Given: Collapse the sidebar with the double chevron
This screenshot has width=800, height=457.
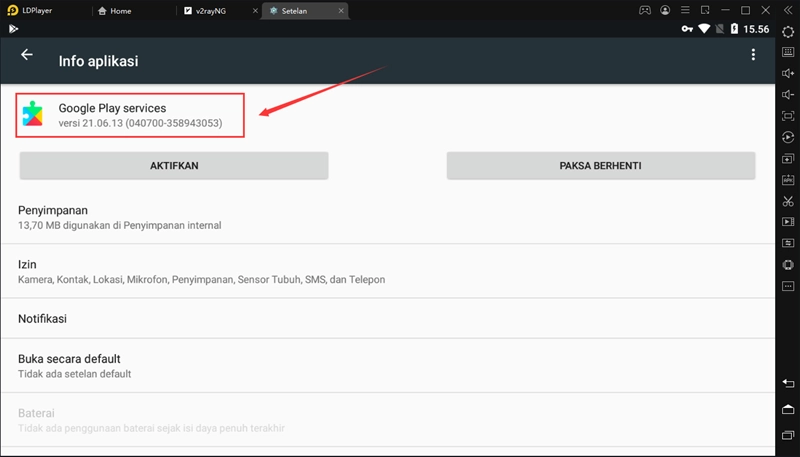Looking at the screenshot, I should click(788, 10).
